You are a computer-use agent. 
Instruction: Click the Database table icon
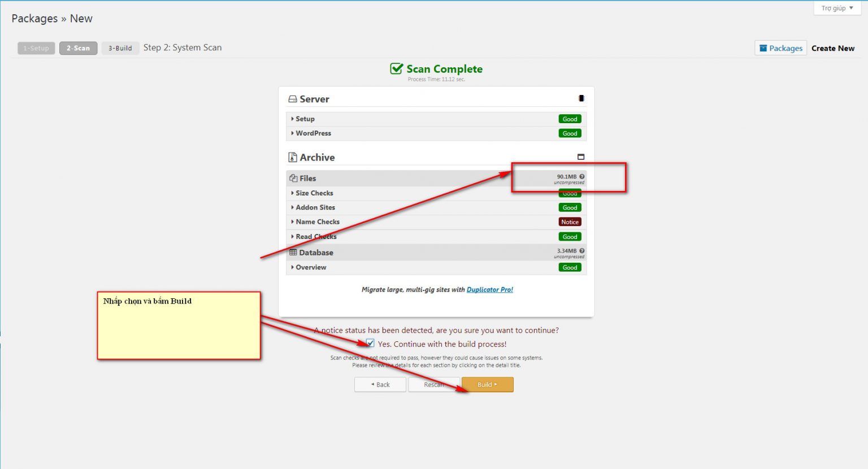point(293,252)
